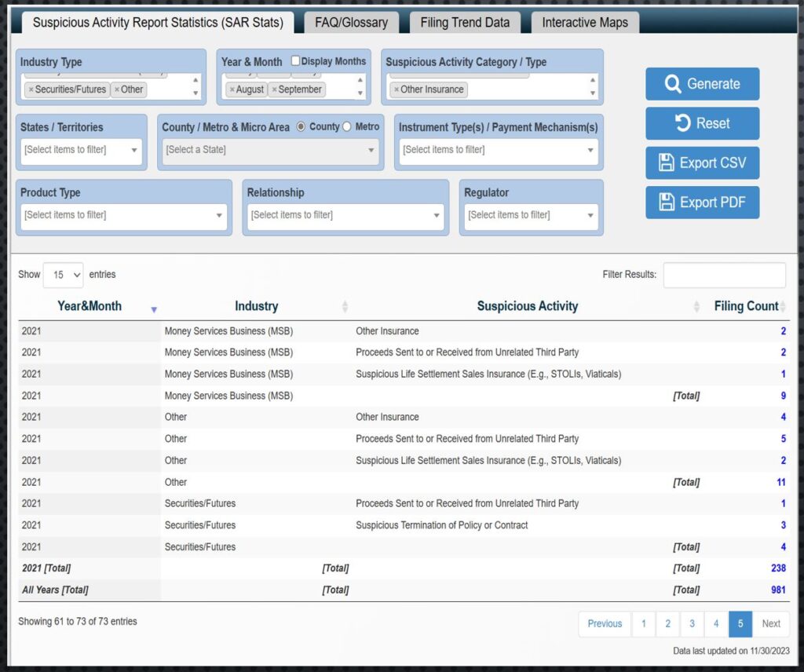804x672 pixels.
Task: Sort by Filing Count column
Action: [x=746, y=306]
